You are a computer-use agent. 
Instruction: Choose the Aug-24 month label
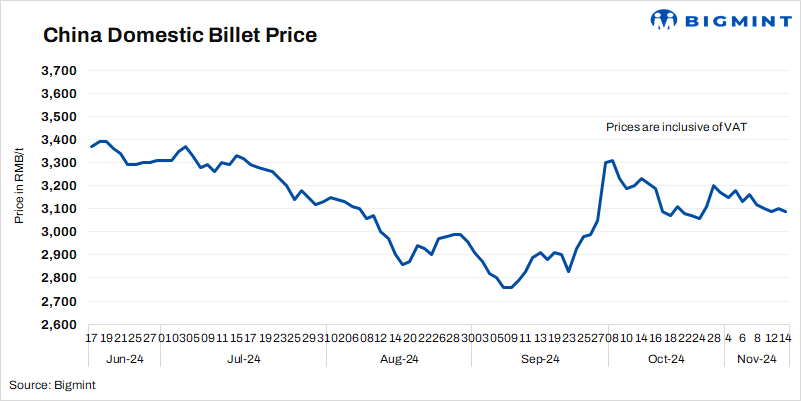(x=399, y=359)
